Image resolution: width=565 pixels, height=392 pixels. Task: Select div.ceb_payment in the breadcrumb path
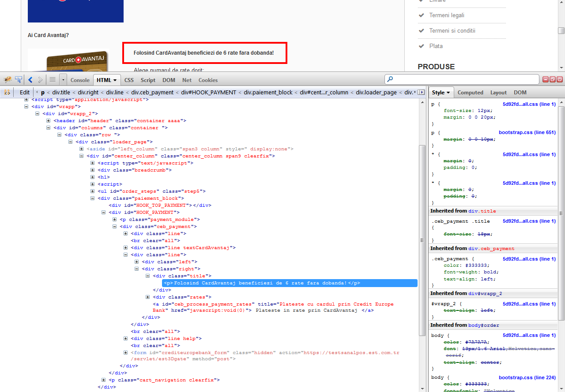[152, 92]
